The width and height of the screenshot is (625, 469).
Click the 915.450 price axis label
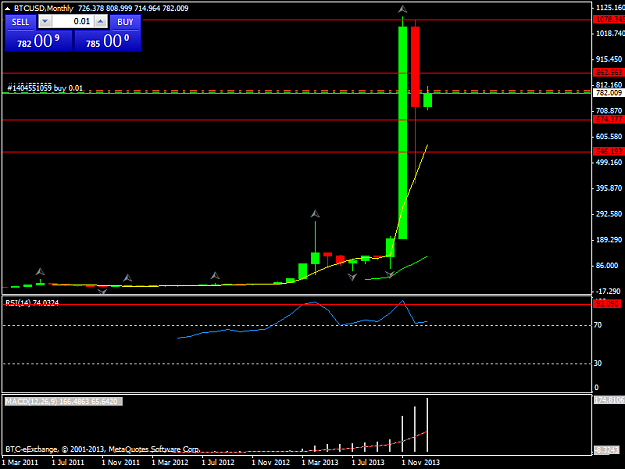(x=609, y=59)
